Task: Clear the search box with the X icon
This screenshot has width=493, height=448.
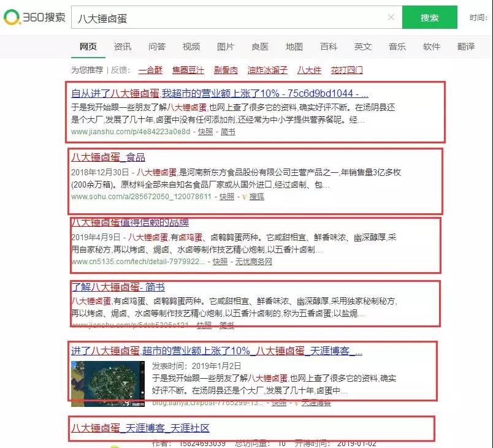Action: [x=391, y=17]
